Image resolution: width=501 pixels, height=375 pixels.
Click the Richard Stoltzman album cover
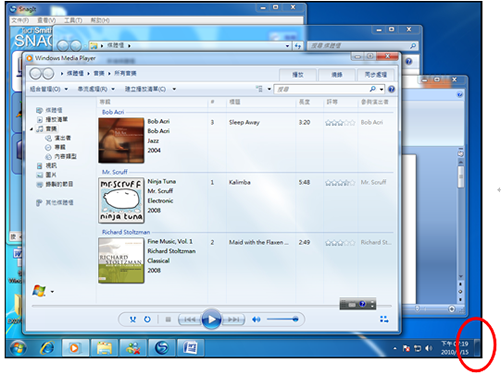(x=121, y=260)
